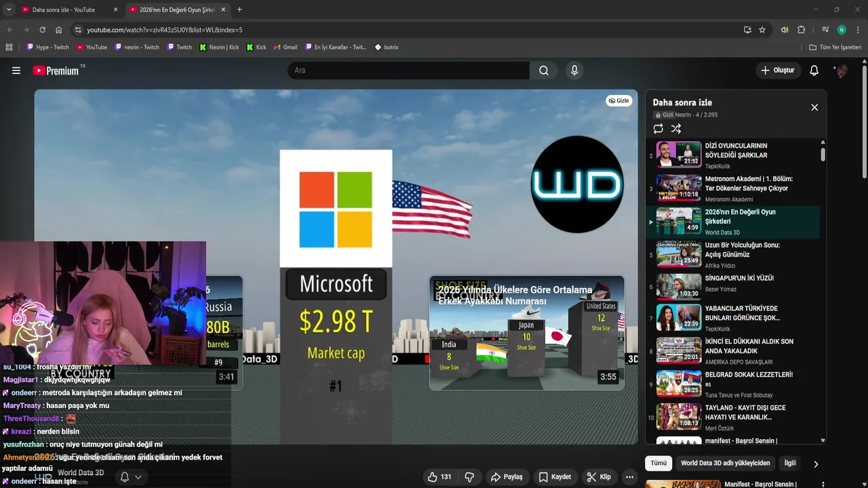Open the Chrome three-dot menu
The image size is (868, 488).
pos(859,30)
